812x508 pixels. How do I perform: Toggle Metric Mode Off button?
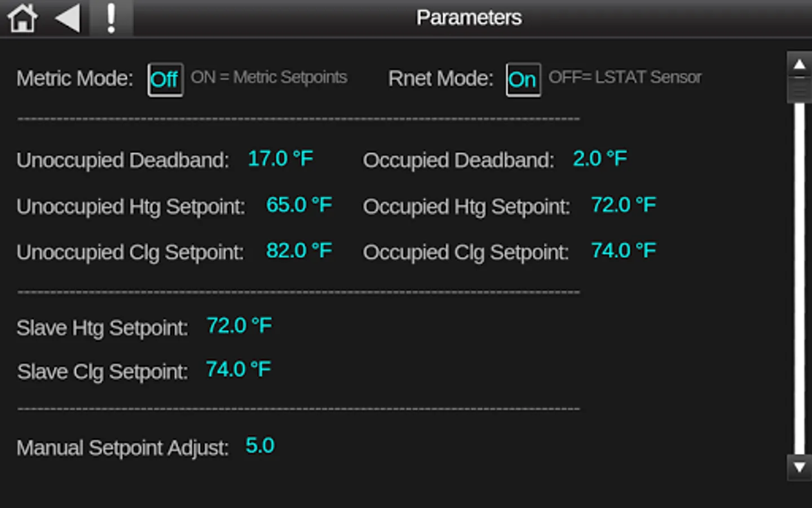coord(165,80)
